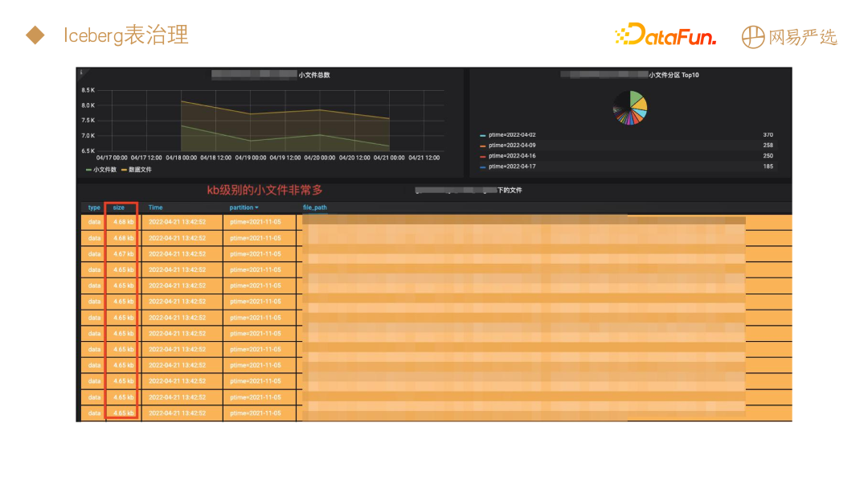Viewport: 868px width, 489px height.
Task: Click color swatch beside ptime=2022-04-16
Action: click(483, 156)
